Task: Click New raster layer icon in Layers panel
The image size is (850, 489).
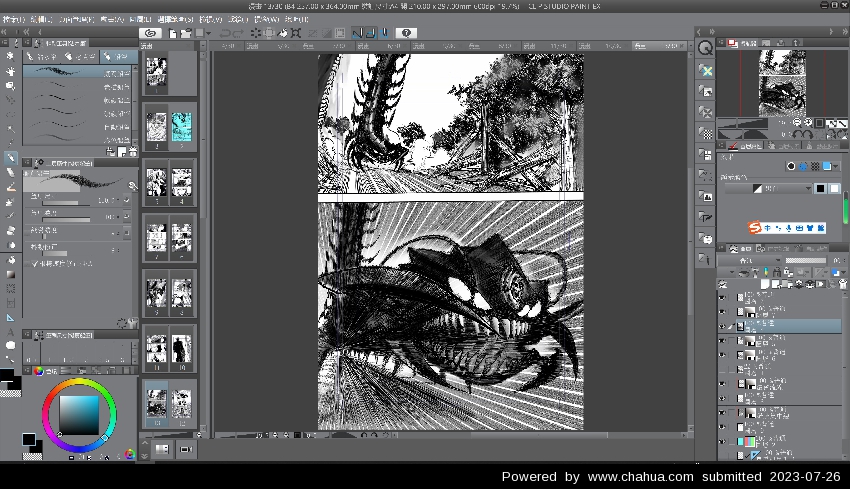Action: (x=765, y=284)
